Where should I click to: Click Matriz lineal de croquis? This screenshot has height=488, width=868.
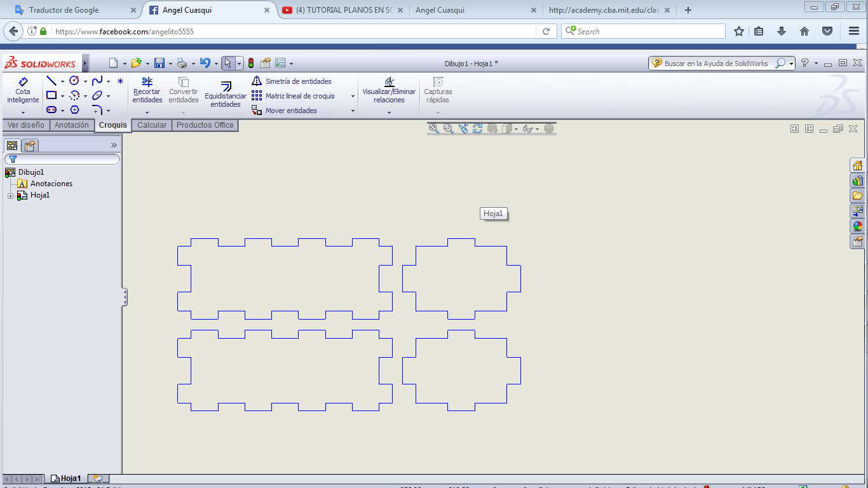(294, 95)
